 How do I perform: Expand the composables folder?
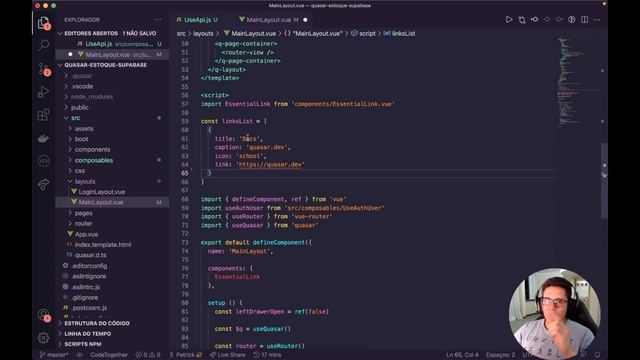click(x=112, y=160)
